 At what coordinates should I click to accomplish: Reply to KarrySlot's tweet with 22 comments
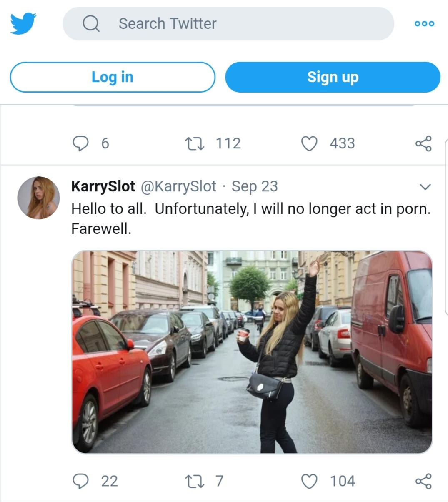click(80, 481)
